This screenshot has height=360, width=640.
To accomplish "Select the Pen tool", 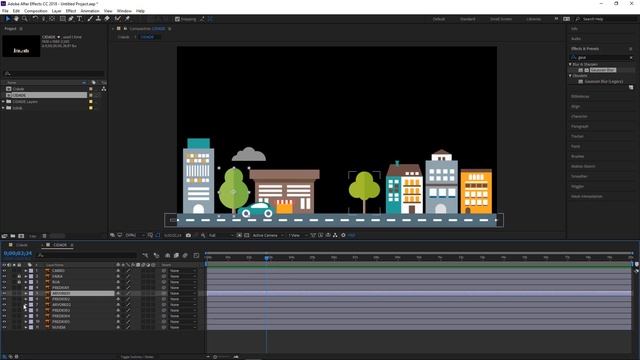I will tap(71, 19).
